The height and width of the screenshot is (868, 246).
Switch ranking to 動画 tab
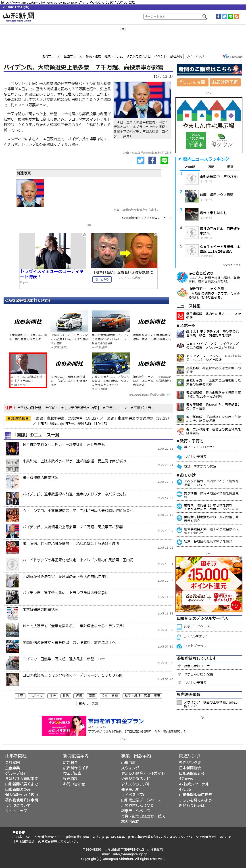[x=230, y=167]
